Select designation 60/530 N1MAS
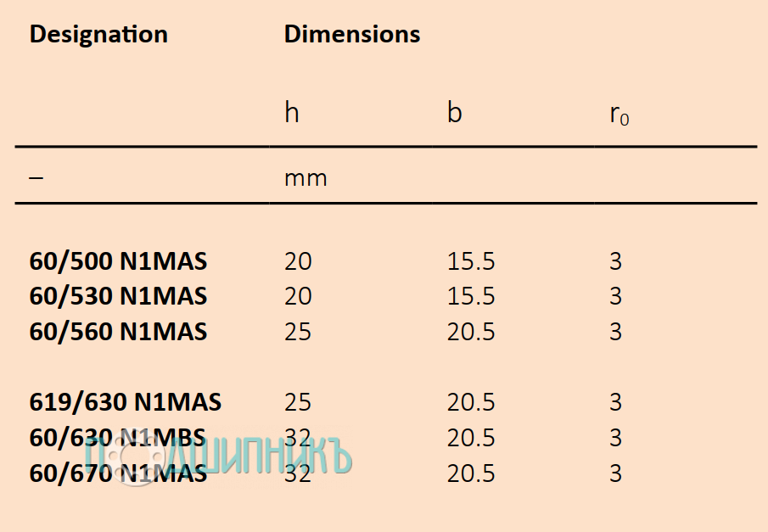This screenshot has width=768, height=532. pyautogui.click(x=118, y=296)
